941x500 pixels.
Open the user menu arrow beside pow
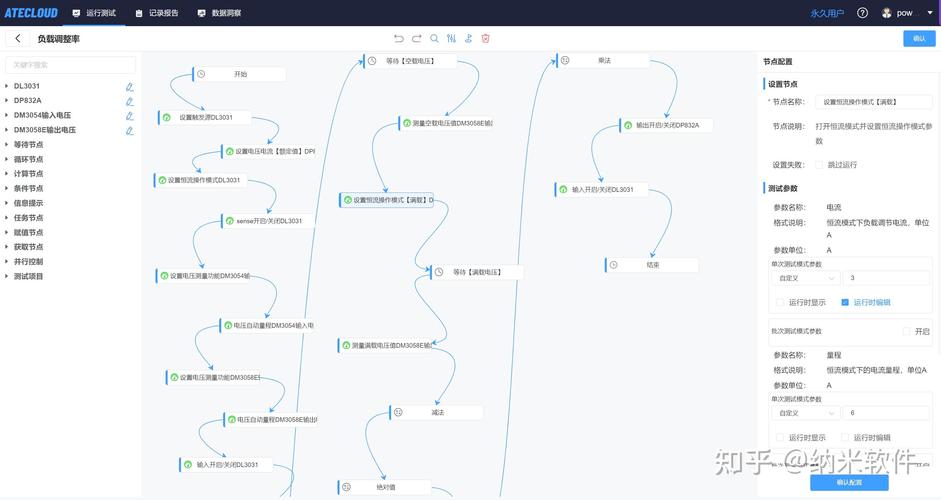(x=930, y=13)
